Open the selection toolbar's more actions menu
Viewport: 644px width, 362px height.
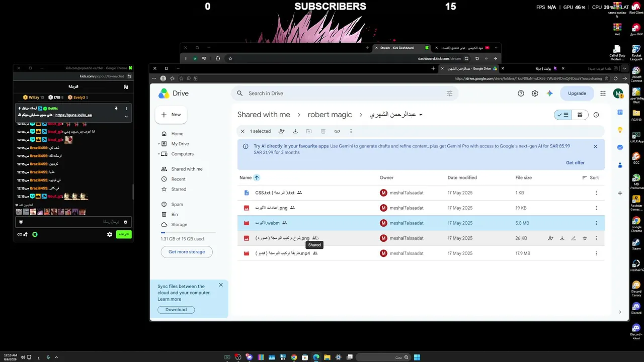[x=351, y=131]
